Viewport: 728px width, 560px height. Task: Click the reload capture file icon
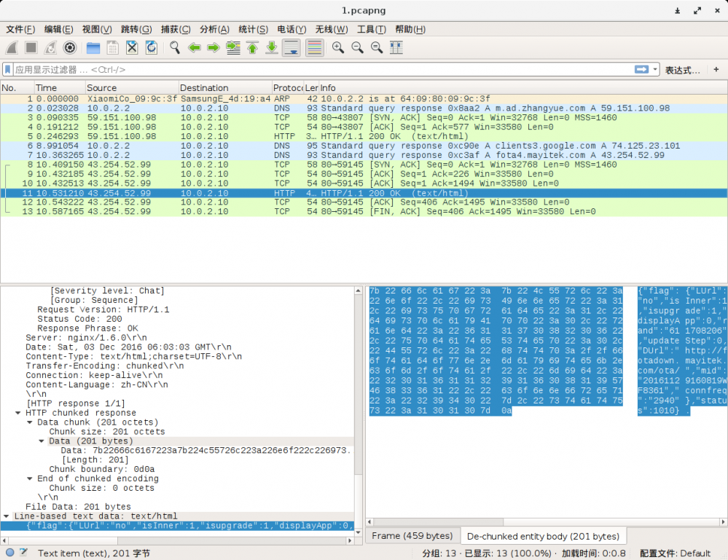(151, 48)
